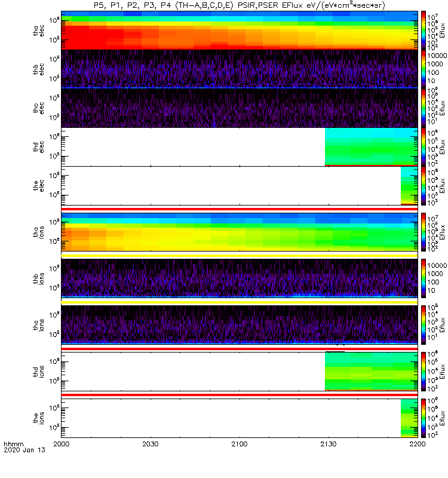Click the tha ions color bar
Screen dimensions: 448x478
point(424,232)
